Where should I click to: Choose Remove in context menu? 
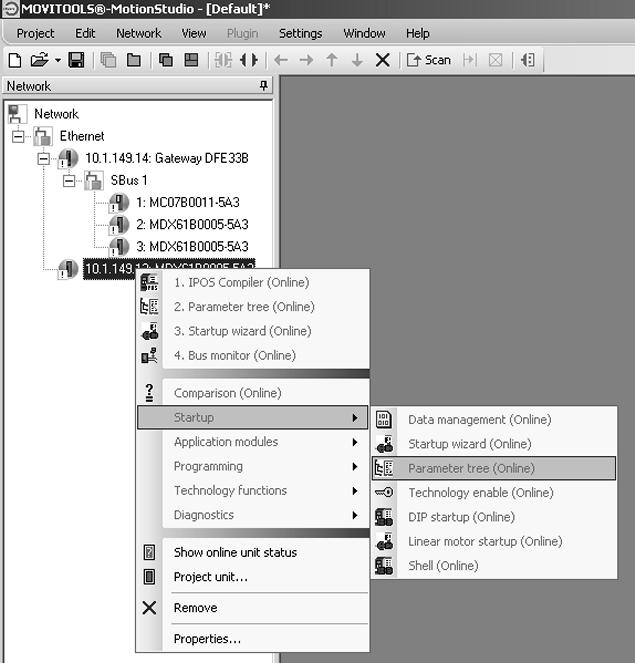coord(195,608)
